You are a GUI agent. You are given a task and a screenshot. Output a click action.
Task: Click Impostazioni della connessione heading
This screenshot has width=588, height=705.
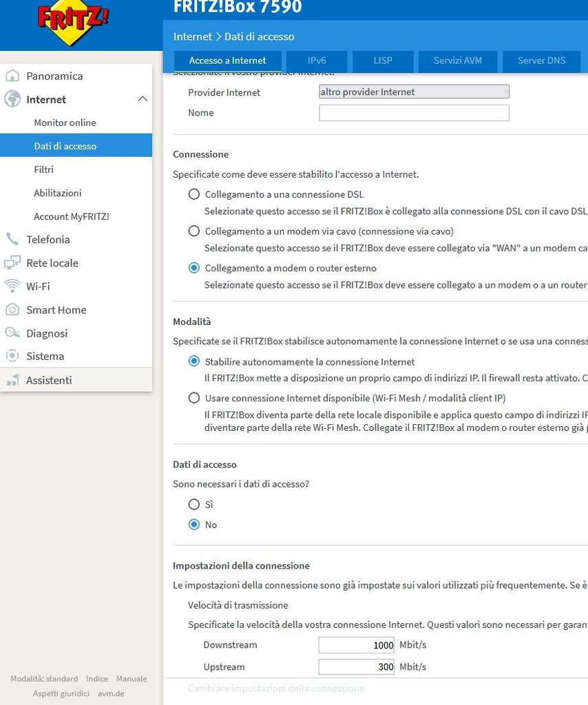pos(241,566)
